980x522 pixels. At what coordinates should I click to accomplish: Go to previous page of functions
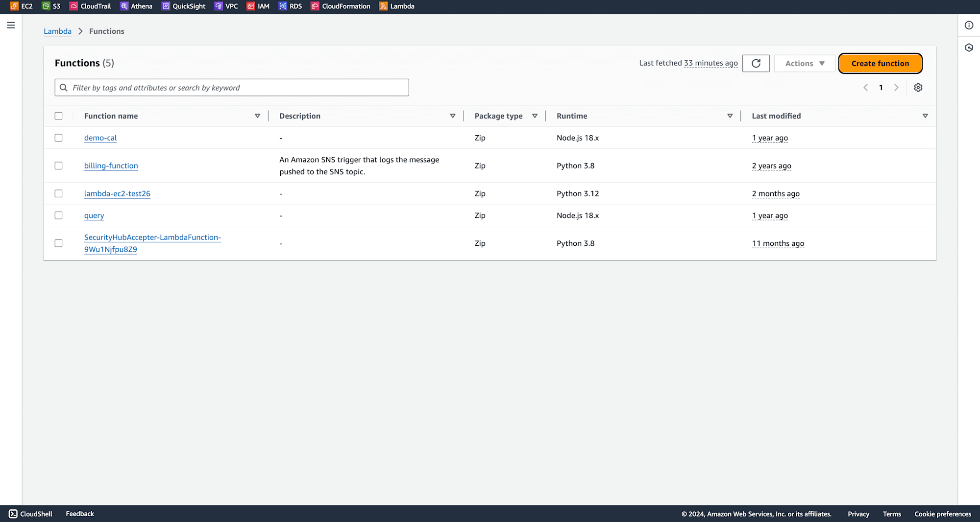pyautogui.click(x=865, y=88)
